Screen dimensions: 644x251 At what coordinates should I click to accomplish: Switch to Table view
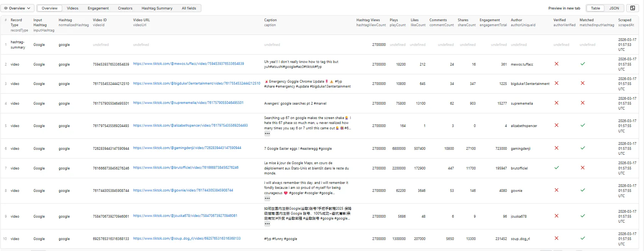pyautogui.click(x=595, y=8)
